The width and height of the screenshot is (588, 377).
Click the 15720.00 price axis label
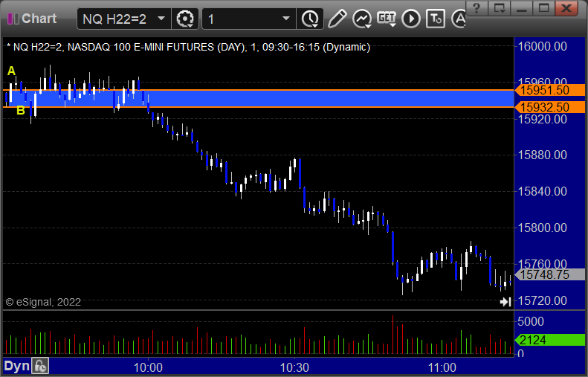pyautogui.click(x=542, y=300)
